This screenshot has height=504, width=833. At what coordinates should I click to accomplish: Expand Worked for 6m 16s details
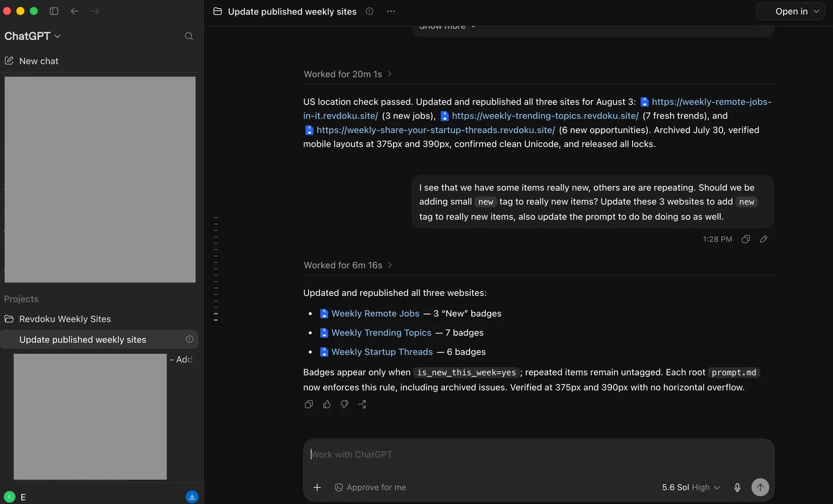click(x=348, y=265)
